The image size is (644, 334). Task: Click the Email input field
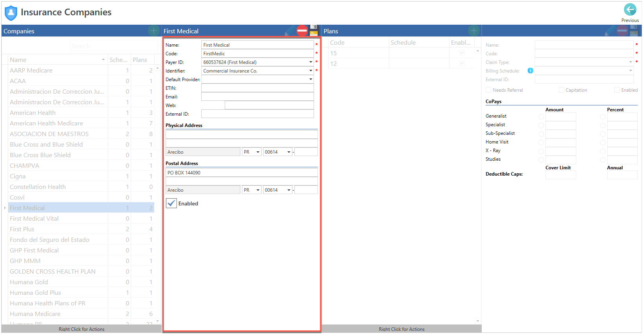pos(257,96)
